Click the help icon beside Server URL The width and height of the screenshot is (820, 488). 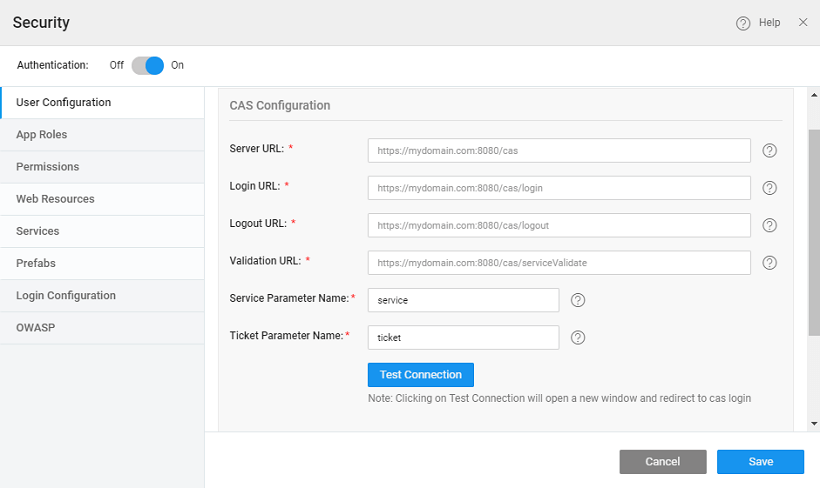click(769, 150)
